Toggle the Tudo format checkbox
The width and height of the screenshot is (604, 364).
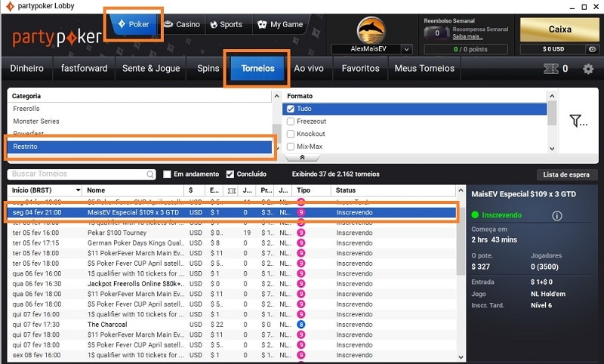291,109
